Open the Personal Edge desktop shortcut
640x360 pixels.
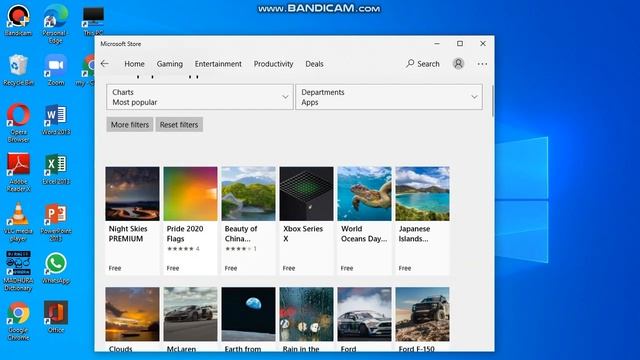coord(55,24)
